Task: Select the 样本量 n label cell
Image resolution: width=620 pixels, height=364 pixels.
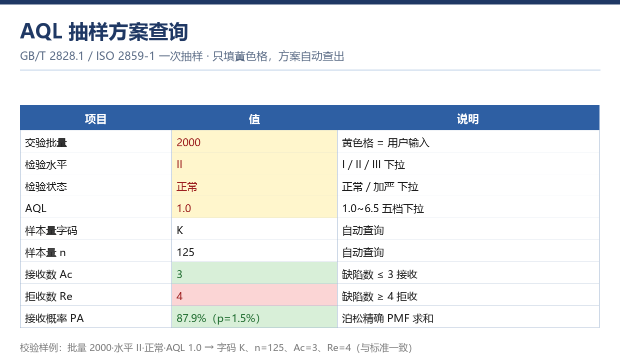Action: tap(96, 251)
